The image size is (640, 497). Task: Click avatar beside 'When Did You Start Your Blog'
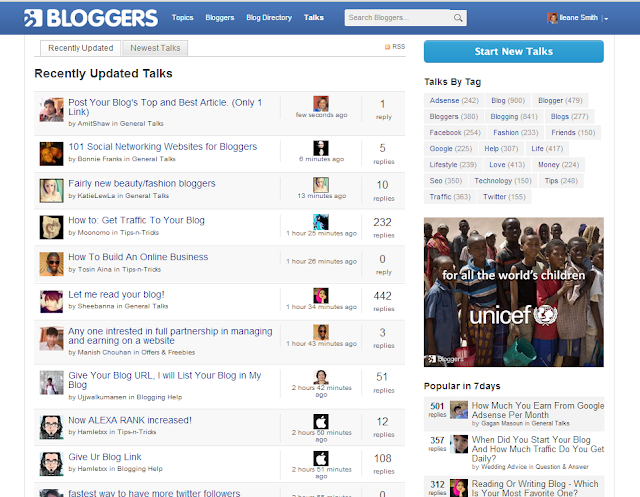[459, 444]
